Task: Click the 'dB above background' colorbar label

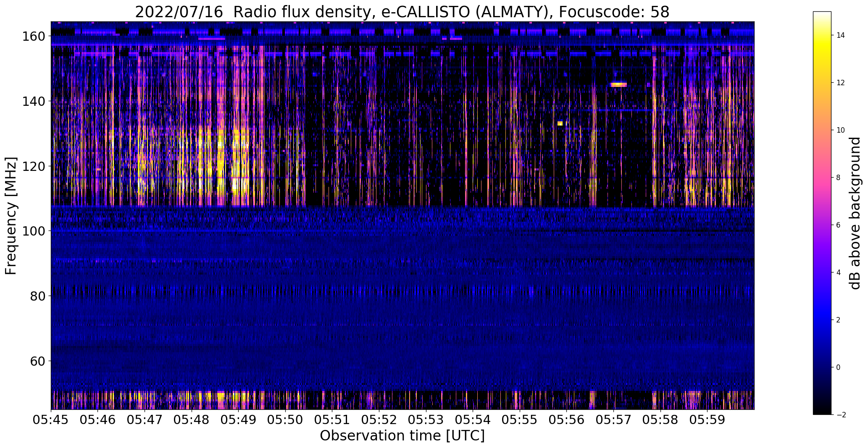Action: tap(855, 213)
